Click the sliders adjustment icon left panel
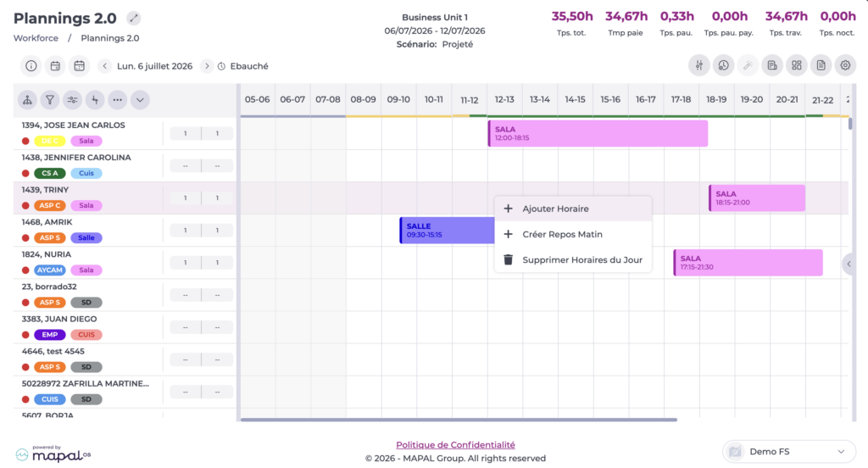Viewport: 868px width, 468px height. pos(73,100)
